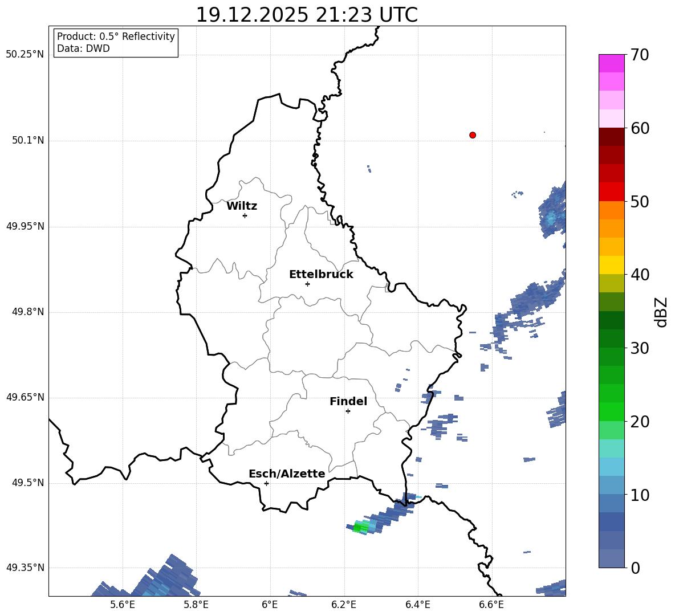Image resolution: width=675 pixels, height=616 pixels.
Task: Click the yellow colorbar segment at 40
Action: click(611, 265)
